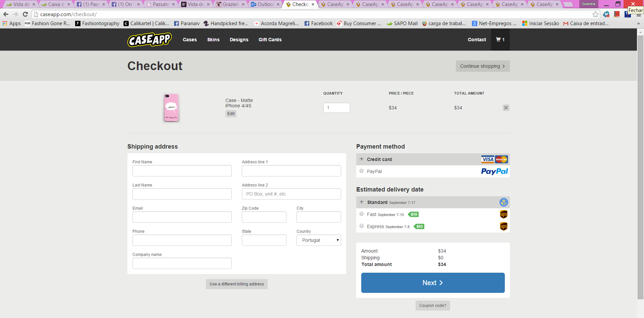Click the CaseApp logo
The width and height of the screenshot is (644, 318).
(150, 40)
